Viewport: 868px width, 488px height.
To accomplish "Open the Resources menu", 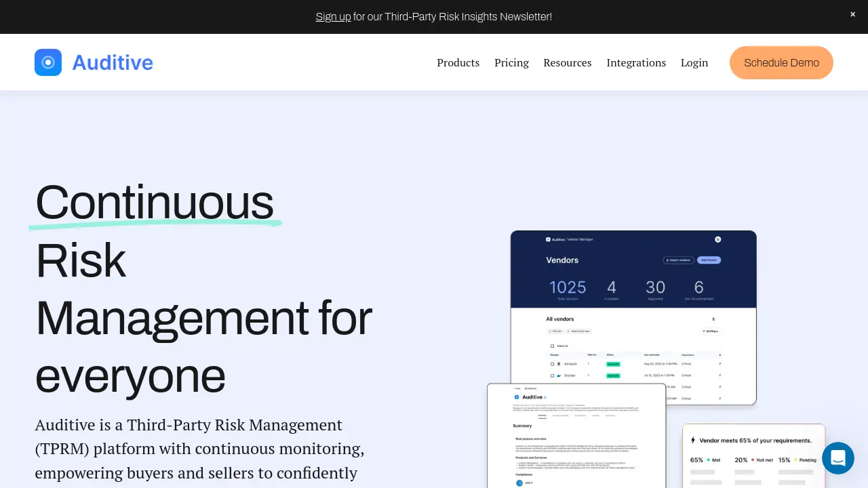I will tap(567, 62).
